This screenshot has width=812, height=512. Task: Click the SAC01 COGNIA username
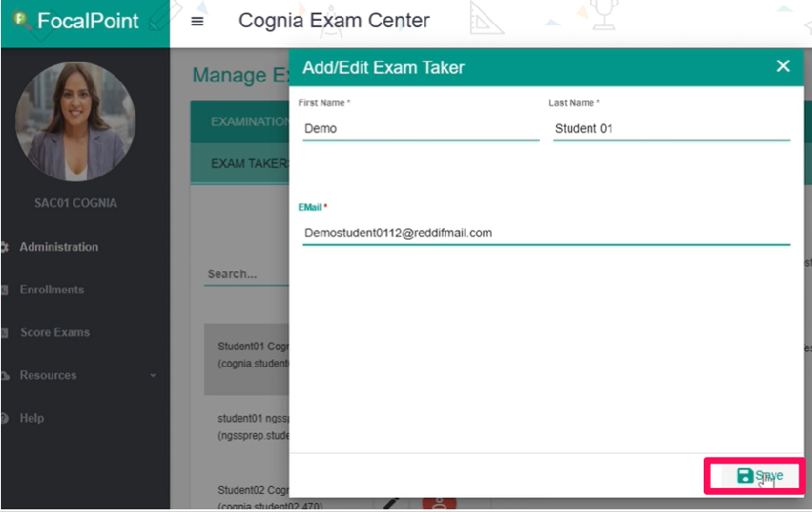(x=75, y=203)
